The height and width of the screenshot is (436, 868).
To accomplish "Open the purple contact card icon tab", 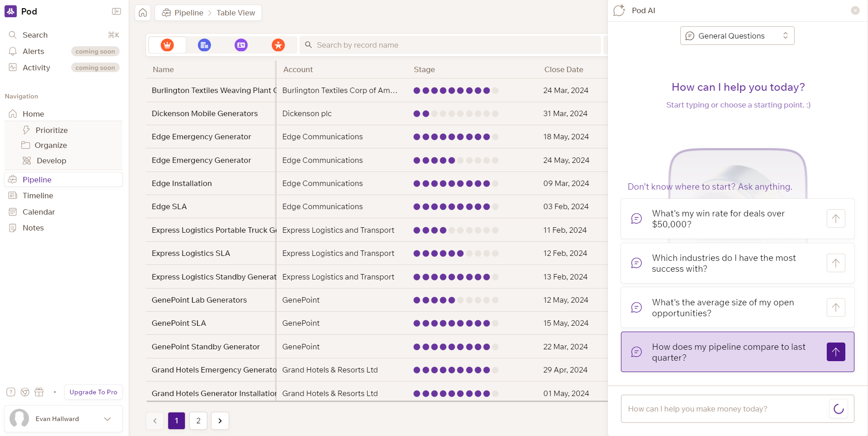I will (241, 45).
